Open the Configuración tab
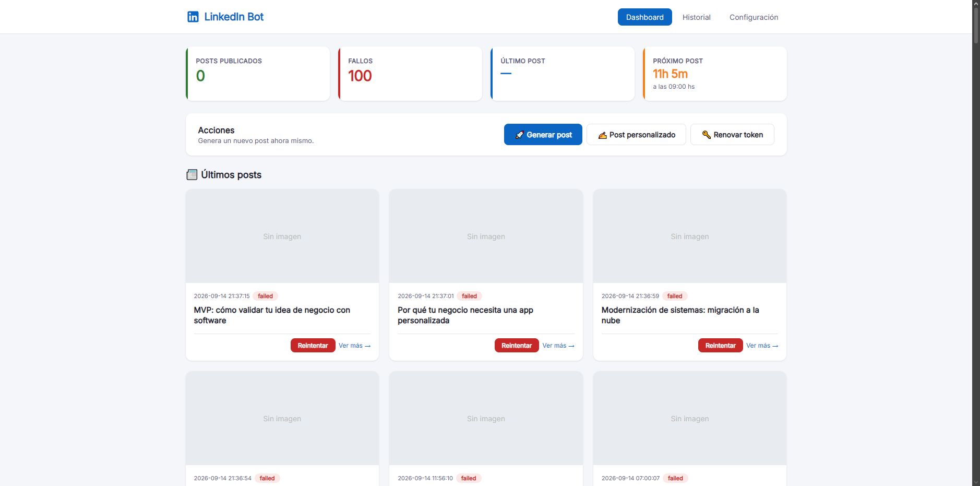980x486 pixels. click(x=754, y=17)
